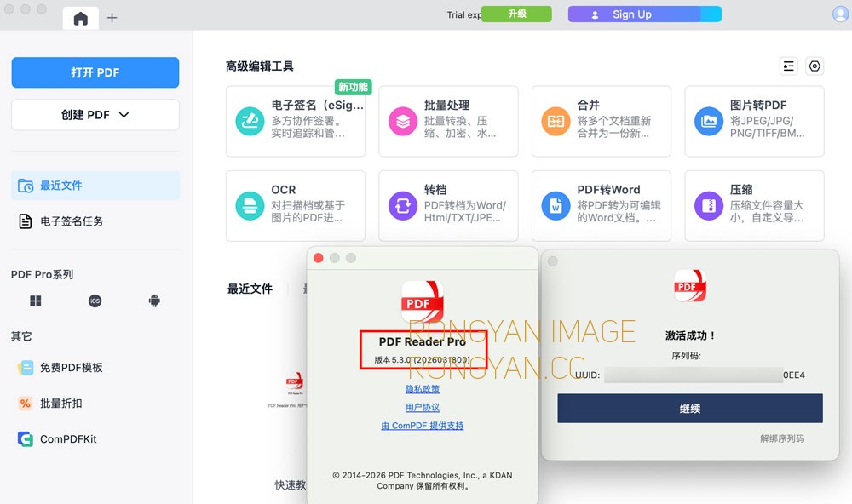The width and height of the screenshot is (852, 504).
Task: Click the copyright text in About window
Action: tap(423, 481)
